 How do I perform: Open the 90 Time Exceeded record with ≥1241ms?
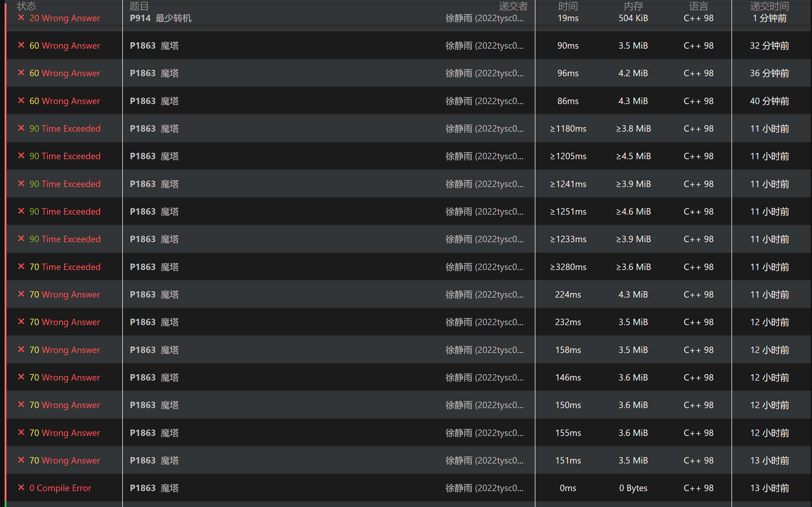pyautogui.click(x=65, y=184)
